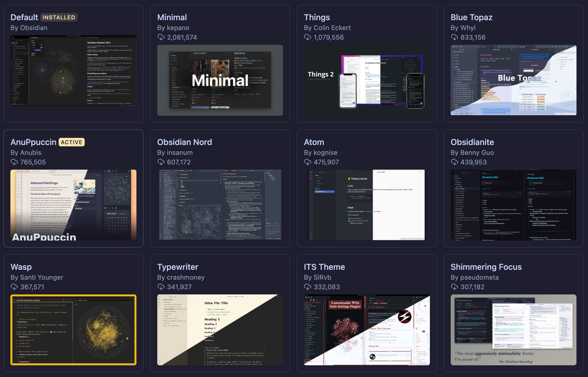Click Obsidian Nord's download icon
Screen dimensions: 588x377
pos(161,162)
